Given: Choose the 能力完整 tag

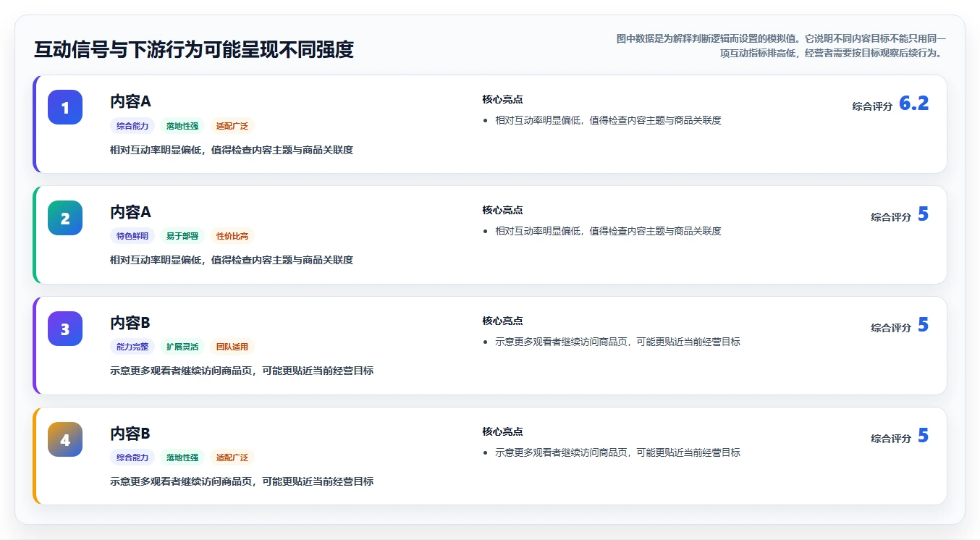Looking at the screenshot, I should click(132, 347).
